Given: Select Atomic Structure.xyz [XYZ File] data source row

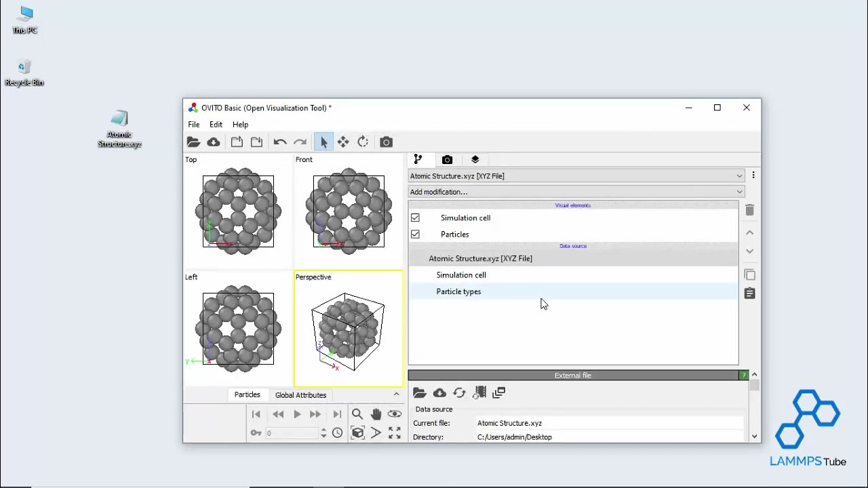Looking at the screenshot, I should [573, 258].
